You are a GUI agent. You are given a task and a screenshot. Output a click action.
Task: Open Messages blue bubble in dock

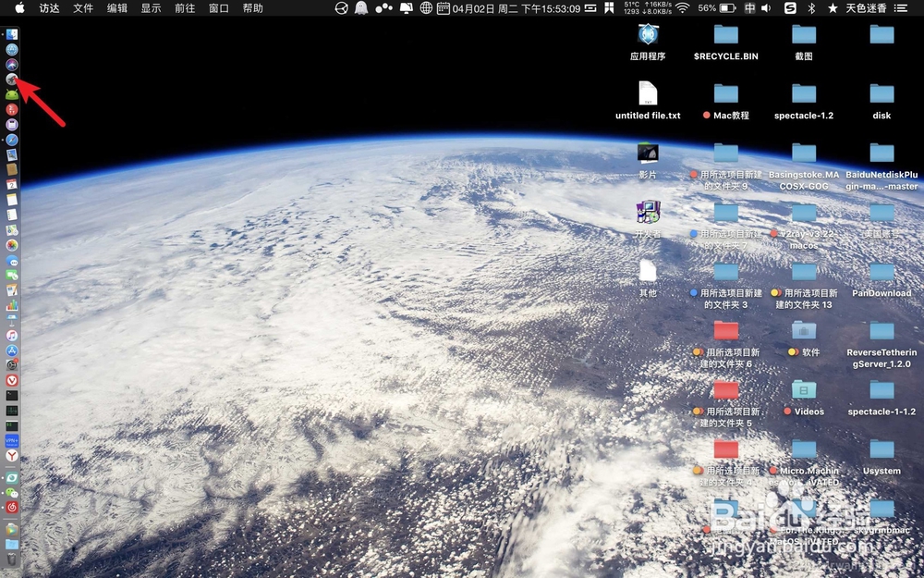click(x=12, y=260)
